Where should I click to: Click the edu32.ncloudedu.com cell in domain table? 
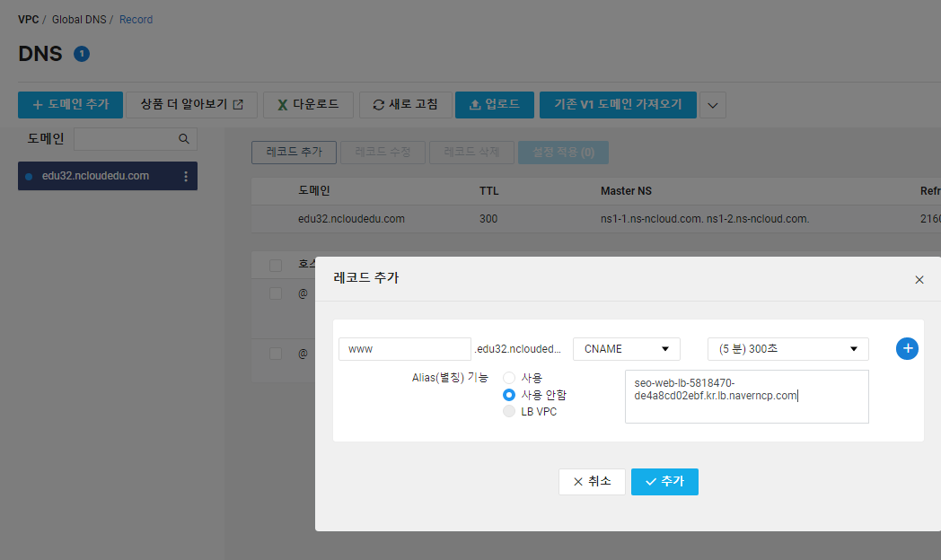point(351,219)
